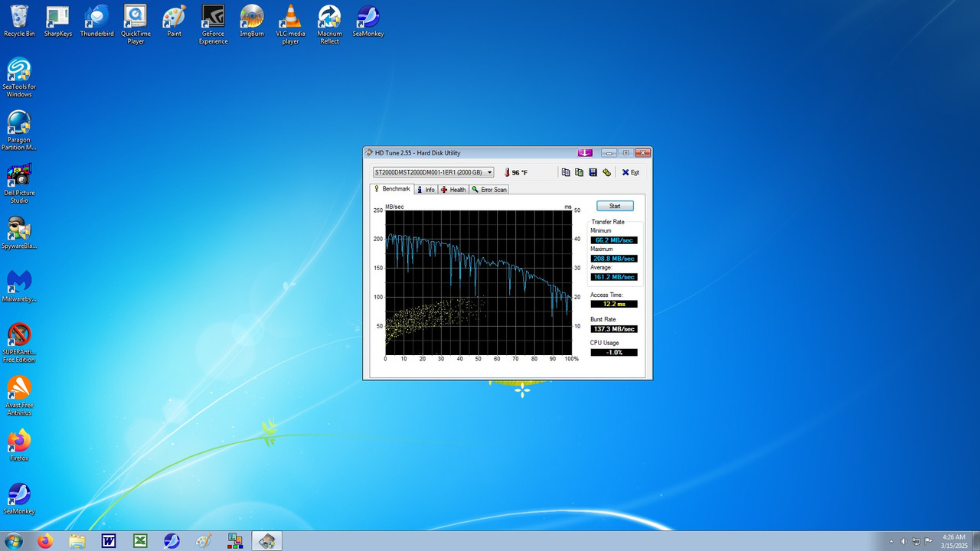
Task: Open the ST2000DM001 drive selector dropdown
Action: [x=433, y=172]
